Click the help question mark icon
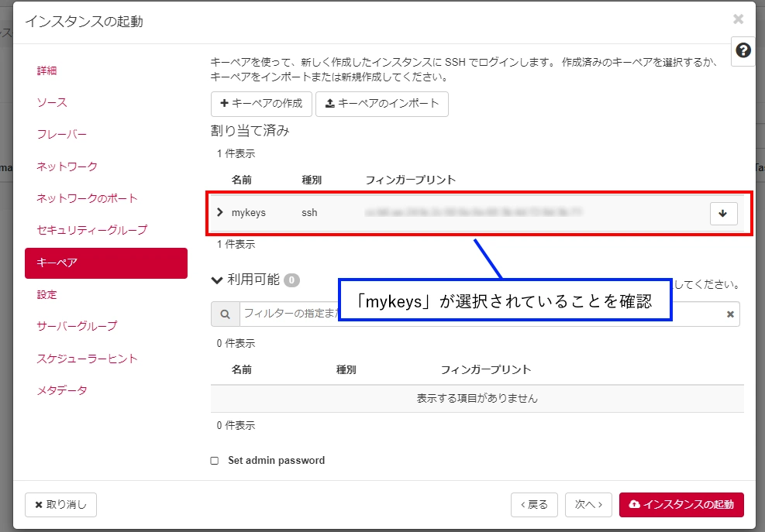The image size is (765, 532). [x=743, y=50]
